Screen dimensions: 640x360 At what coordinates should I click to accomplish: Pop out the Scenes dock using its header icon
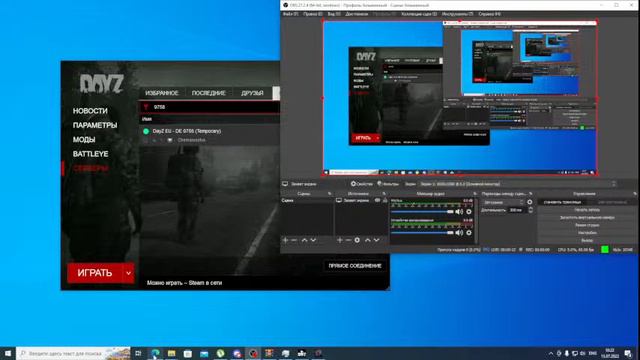pos(329,193)
